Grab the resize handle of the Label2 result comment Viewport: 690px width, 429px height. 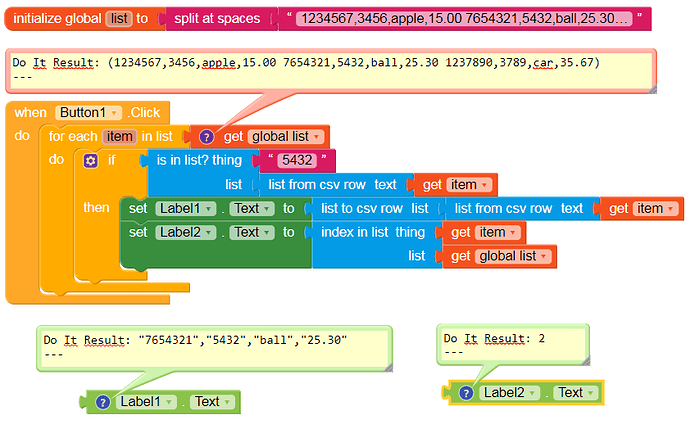point(586,361)
